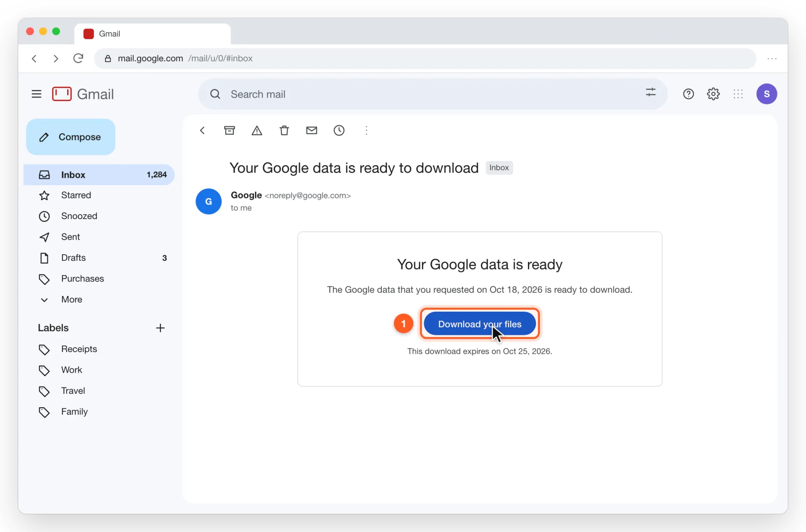Select the Travel label
The height and width of the screenshot is (532, 806).
99,391
